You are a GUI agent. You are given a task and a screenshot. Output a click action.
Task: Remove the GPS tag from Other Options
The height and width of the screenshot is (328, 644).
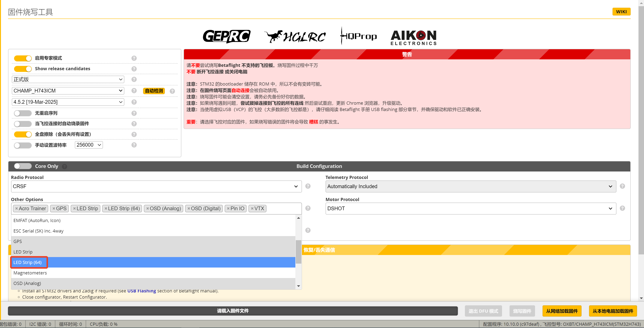coord(54,209)
